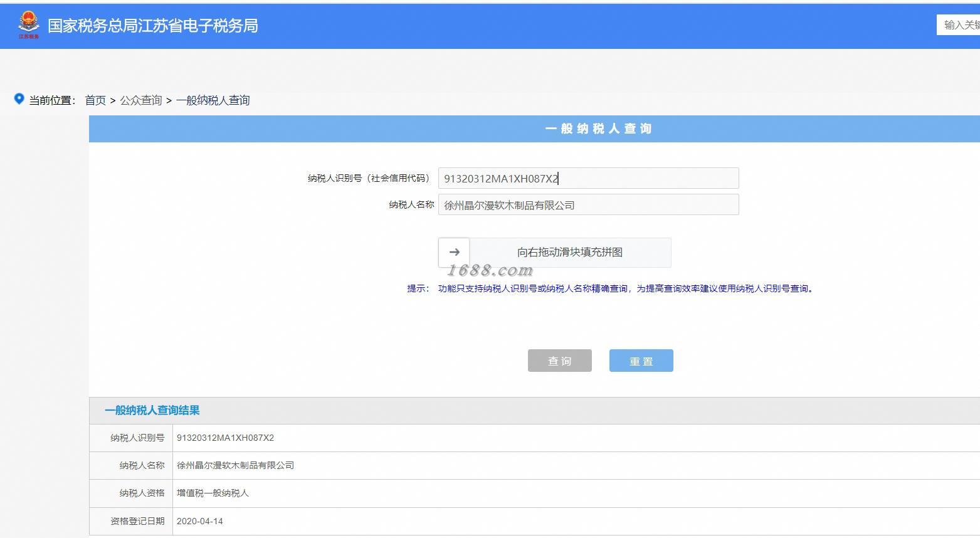Click the Jiangsu tax bureau emblem logo

[x=29, y=25]
